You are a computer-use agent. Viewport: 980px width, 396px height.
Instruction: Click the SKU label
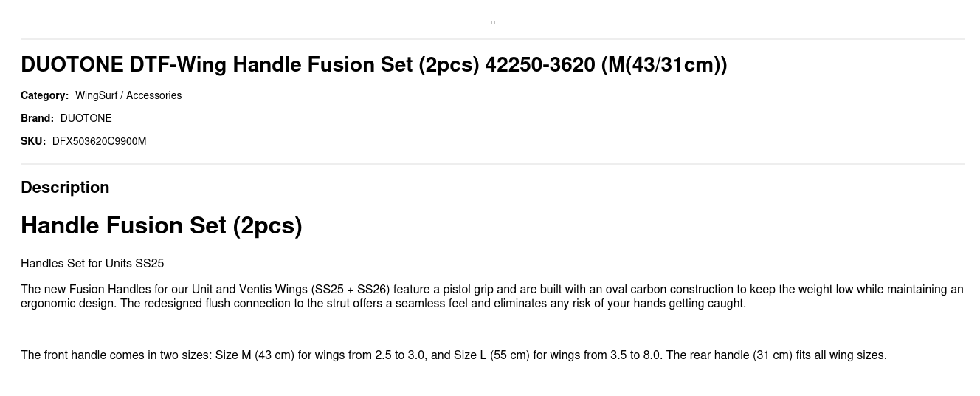click(33, 141)
